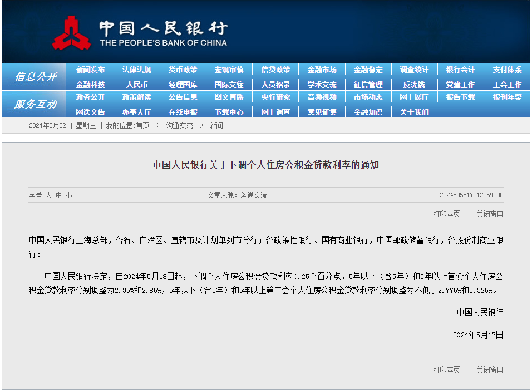Open the 关于我们 navigation item
This screenshot has height=392, width=532.
(415, 112)
